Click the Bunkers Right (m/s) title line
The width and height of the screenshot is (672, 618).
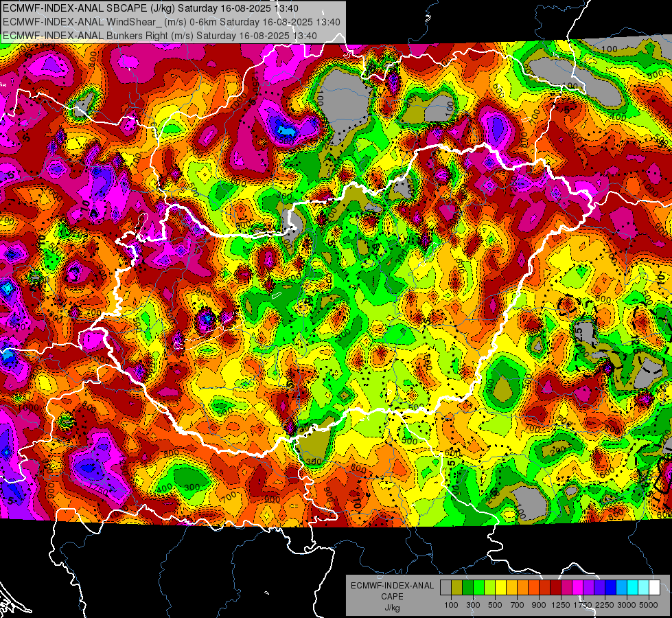pos(160,36)
